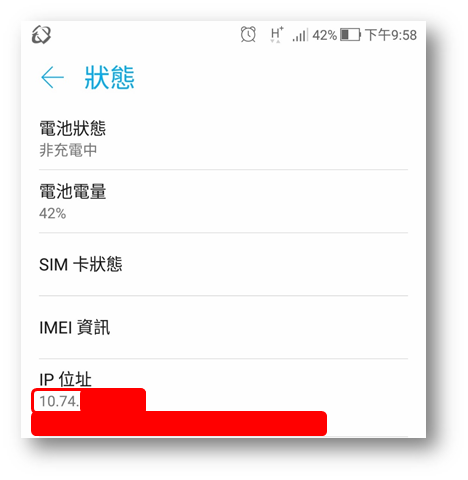468x480 pixels.
Task: Open SIM 卡狀態
Action: point(223,264)
